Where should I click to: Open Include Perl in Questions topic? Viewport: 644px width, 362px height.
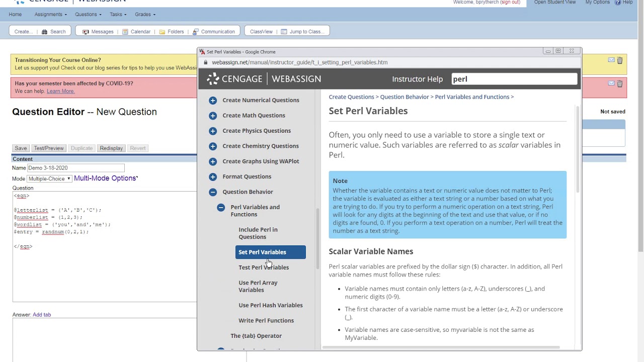pyautogui.click(x=258, y=233)
